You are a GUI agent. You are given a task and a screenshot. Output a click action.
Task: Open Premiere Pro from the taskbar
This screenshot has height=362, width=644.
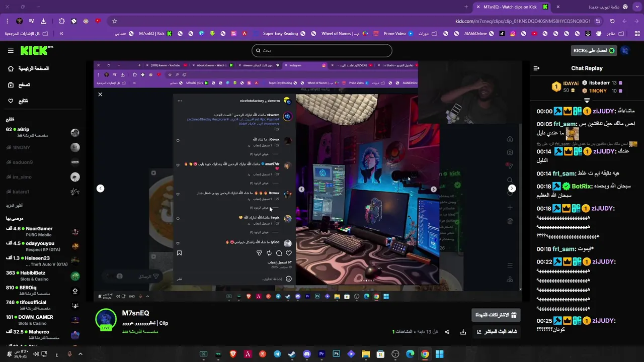tap(321, 354)
